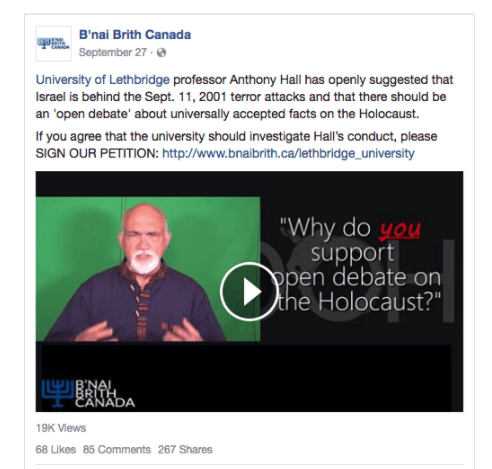
Task: Open the University of Lethbridge link
Action: click(x=103, y=80)
